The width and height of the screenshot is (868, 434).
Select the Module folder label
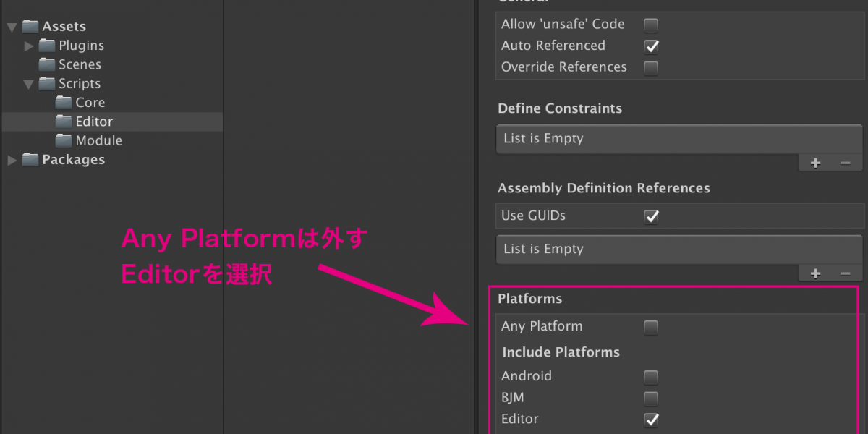(98, 140)
